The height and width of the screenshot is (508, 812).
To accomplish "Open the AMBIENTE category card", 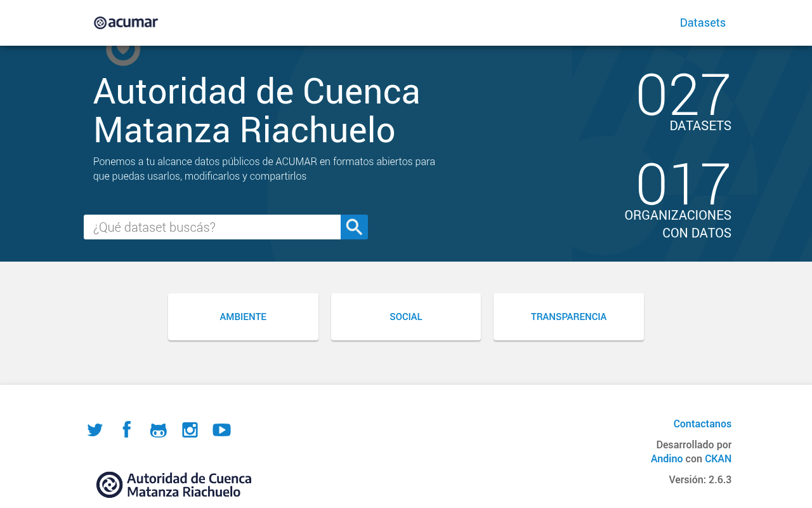I will coord(243,316).
